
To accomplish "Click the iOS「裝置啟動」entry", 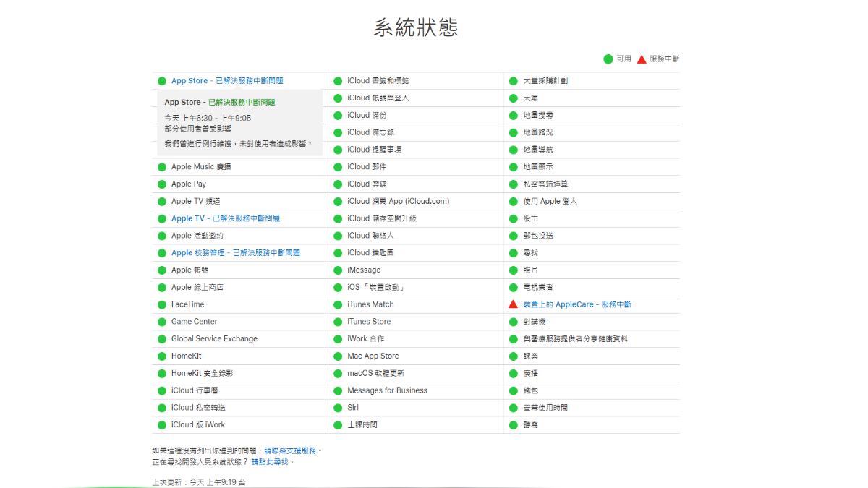I will 375,288.
